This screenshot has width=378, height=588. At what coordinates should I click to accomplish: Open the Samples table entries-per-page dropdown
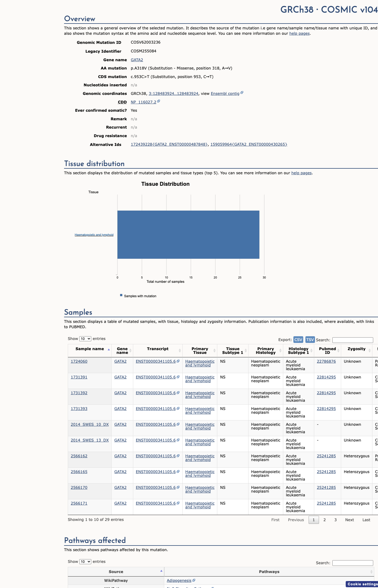[x=85, y=339]
